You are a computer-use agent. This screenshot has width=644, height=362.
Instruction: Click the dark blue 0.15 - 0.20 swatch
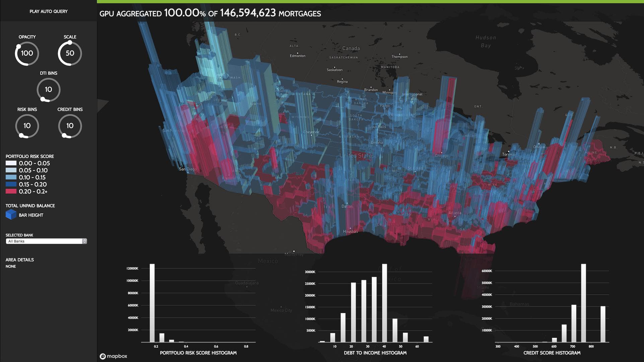[x=11, y=184]
